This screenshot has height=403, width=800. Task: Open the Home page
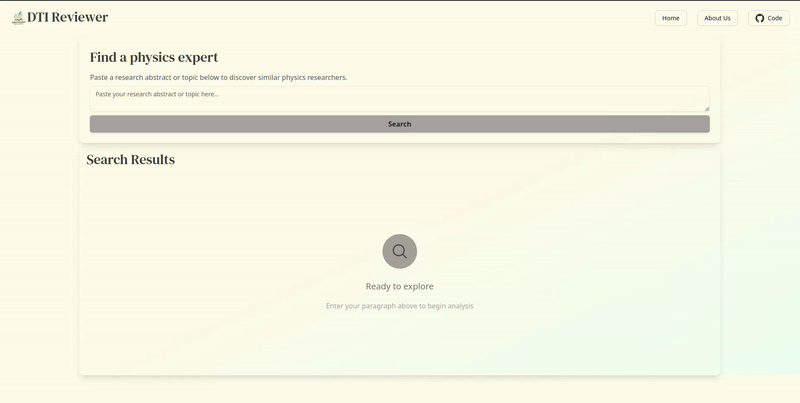tap(670, 18)
